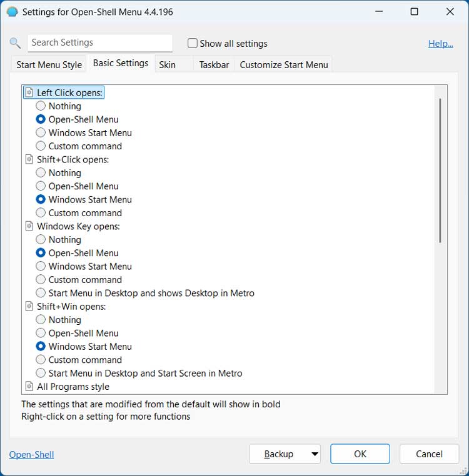This screenshot has height=476, width=469.
Task: Choose Start Menu in Desktop and shows Desktop in Metro
Action: point(41,292)
